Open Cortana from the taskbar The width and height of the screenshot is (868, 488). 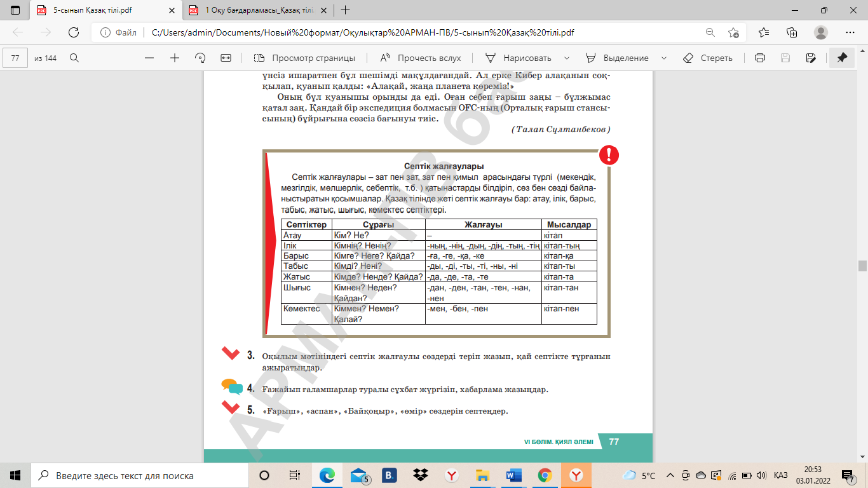click(x=264, y=475)
